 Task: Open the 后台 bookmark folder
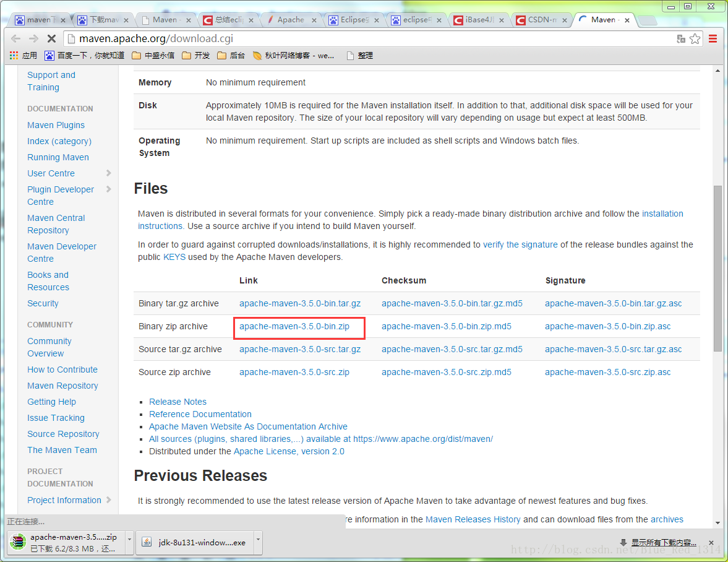pyautogui.click(x=231, y=56)
